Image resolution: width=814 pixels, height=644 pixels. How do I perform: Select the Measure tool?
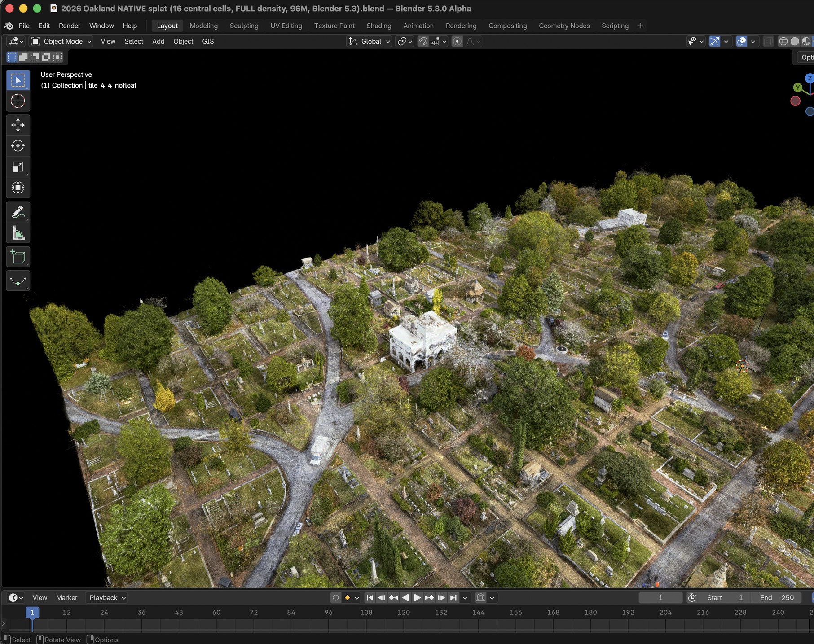(x=18, y=233)
